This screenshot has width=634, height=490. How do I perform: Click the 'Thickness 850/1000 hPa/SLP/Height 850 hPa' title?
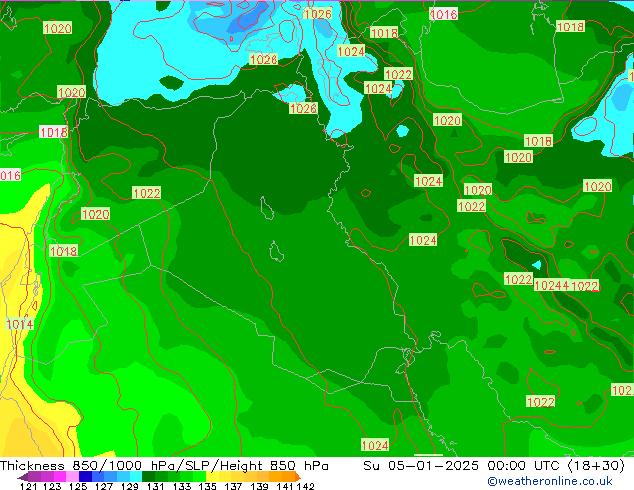tap(164, 465)
